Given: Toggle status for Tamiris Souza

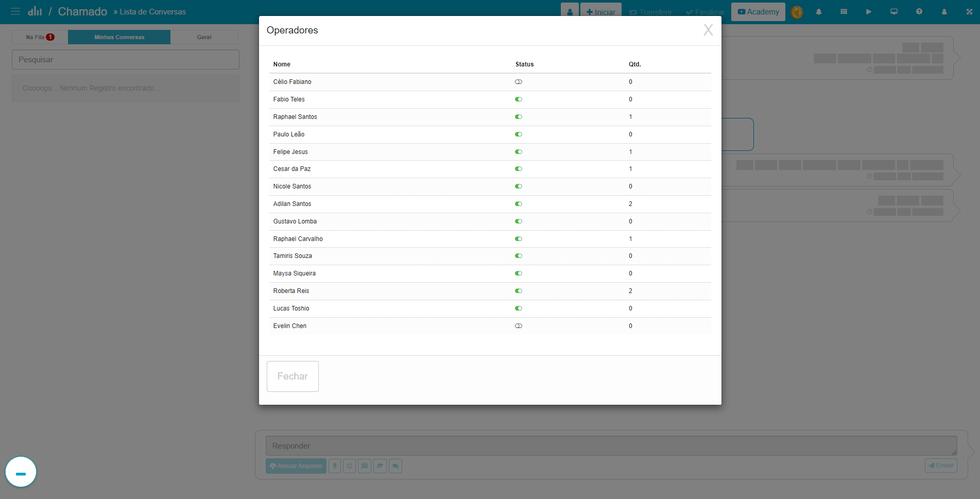Looking at the screenshot, I should (x=519, y=256).
